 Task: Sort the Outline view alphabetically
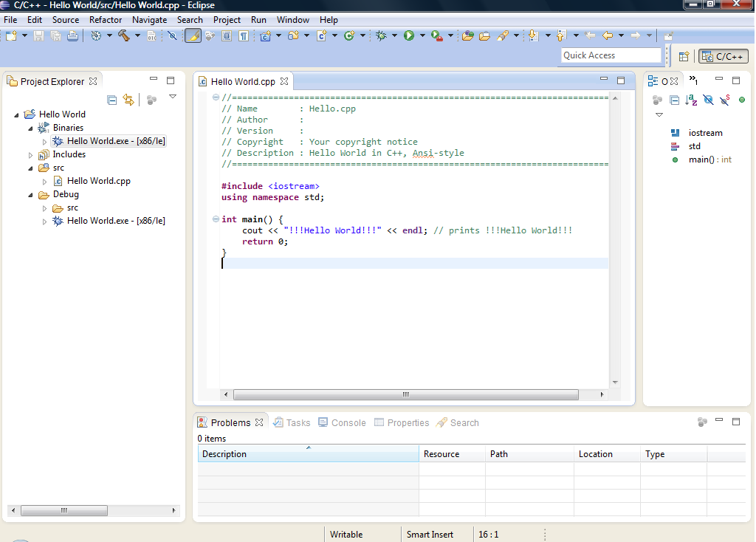(x=691, y=100)
